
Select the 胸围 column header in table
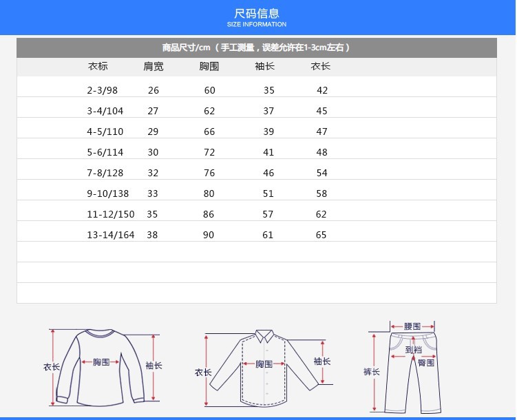(x=209, y=66)
